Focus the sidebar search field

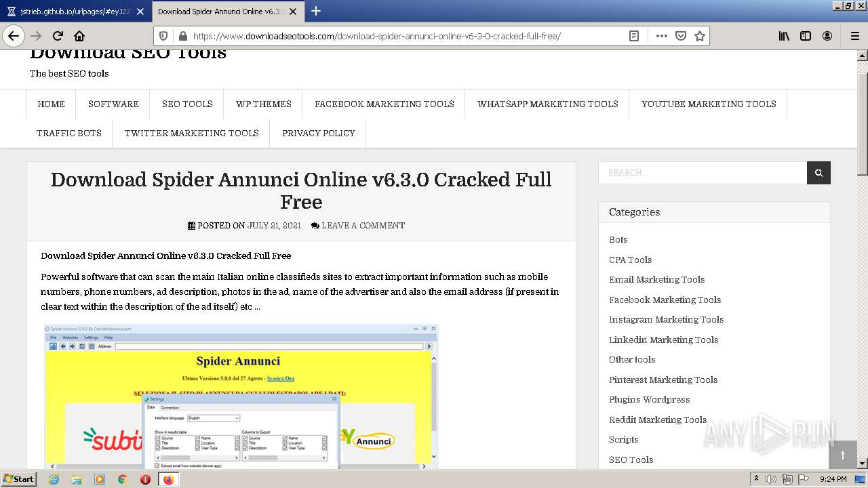[703, 173]
